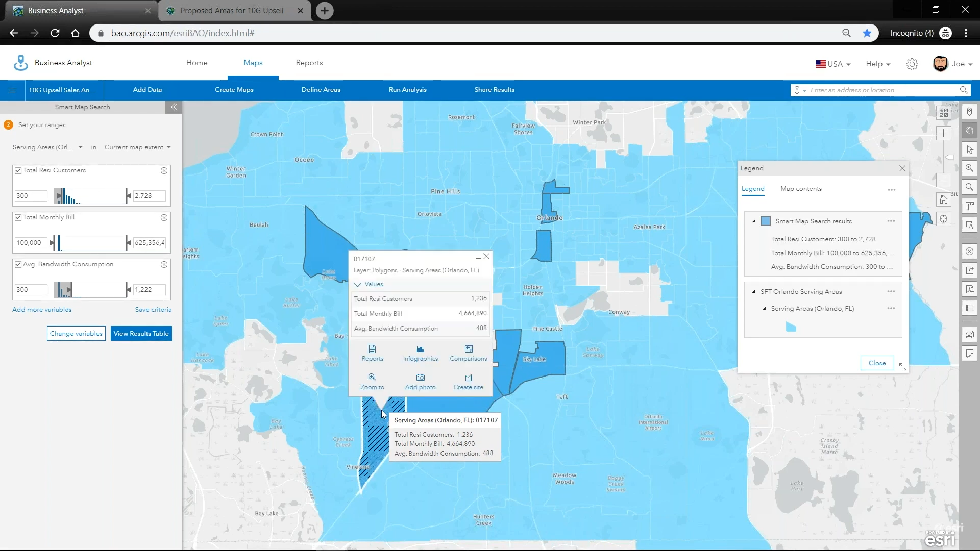Uncheck the Total Resi Customers checkbox
Viewport: 980px width, 551px height.
click(18, 170)
